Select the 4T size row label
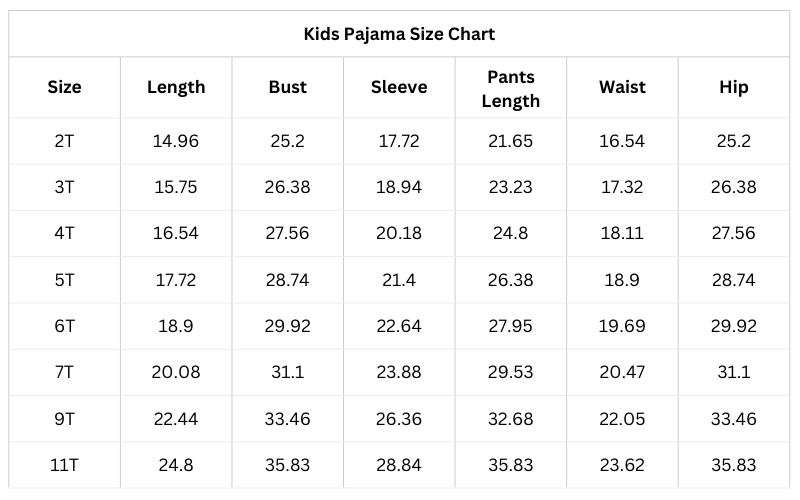 tap(64, 233)
